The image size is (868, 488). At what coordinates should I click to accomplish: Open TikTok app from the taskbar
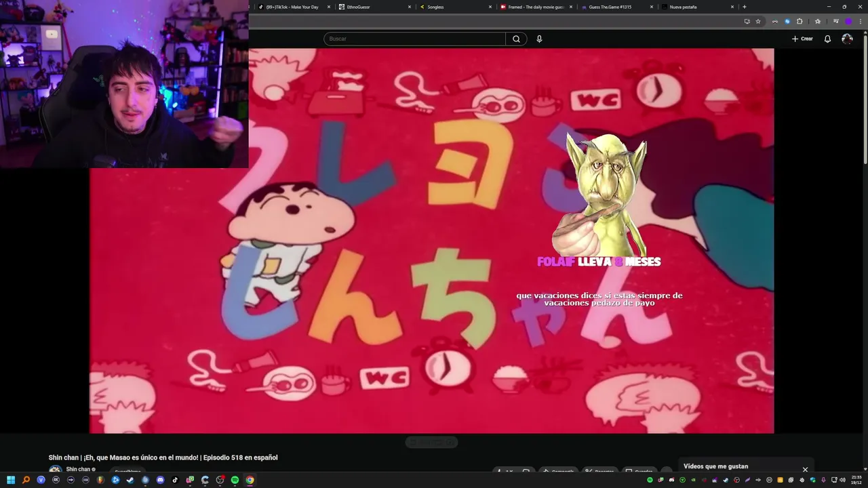click(x=175, y=480)
